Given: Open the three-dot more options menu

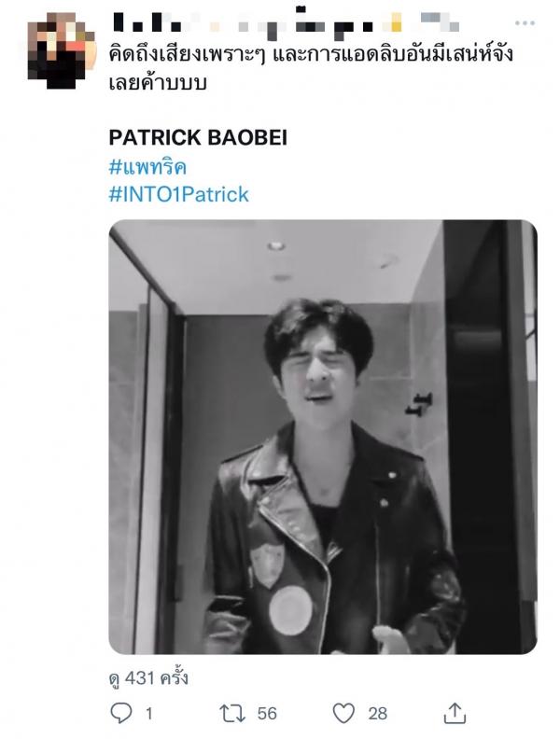Looking at the screenshot, I should pos(525,22).
